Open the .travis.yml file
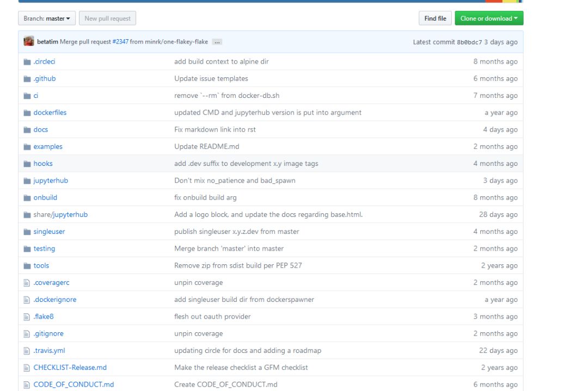588x391 pixels. coord(49,351)
